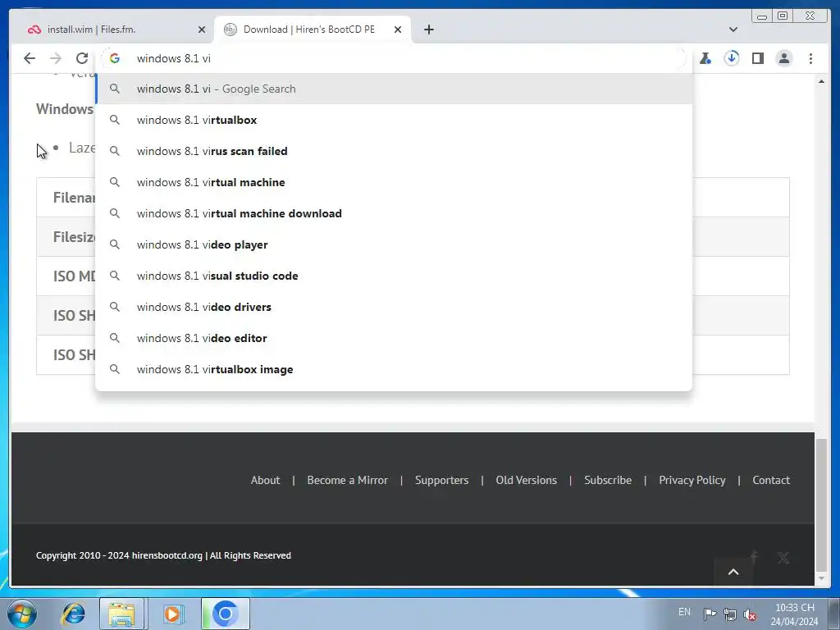
Task: Select the Download Hiren's BootCD PE tab
Action: click(313, 30)
